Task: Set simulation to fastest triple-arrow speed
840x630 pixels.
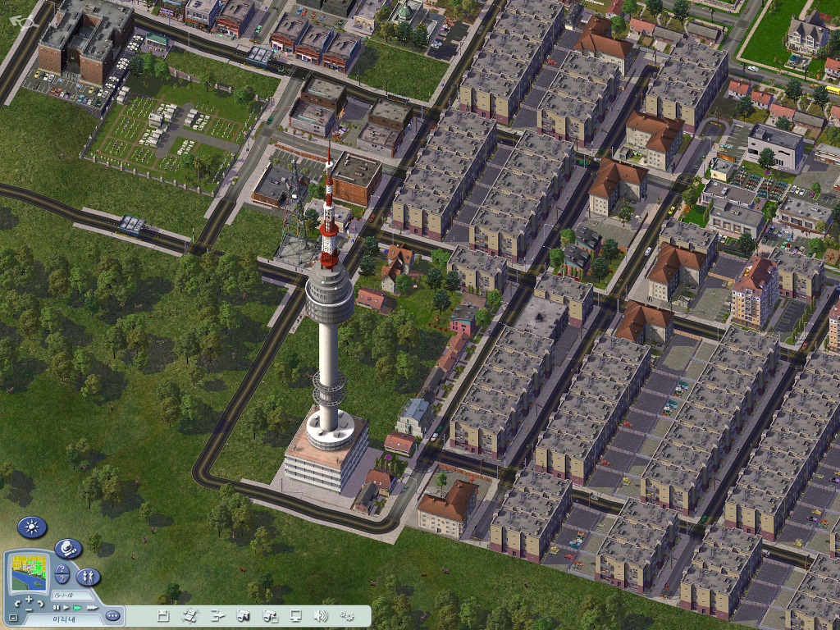Action: click(93, 608)
